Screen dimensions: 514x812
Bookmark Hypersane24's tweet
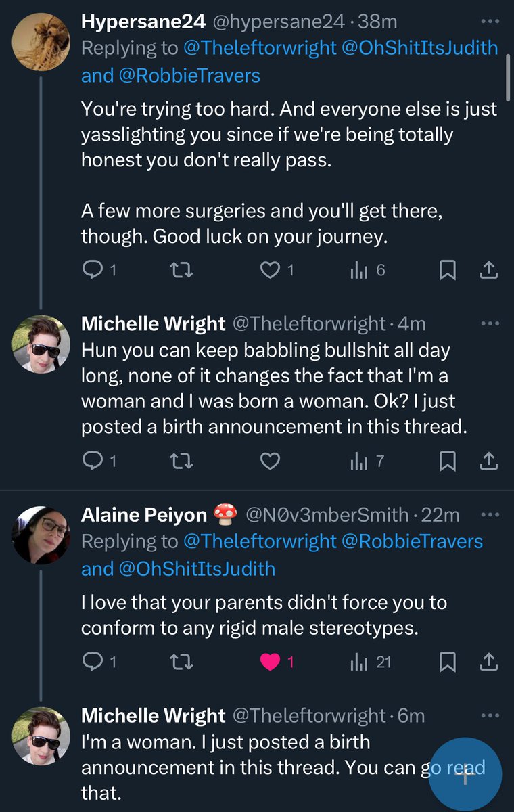(x=447, y=271)
